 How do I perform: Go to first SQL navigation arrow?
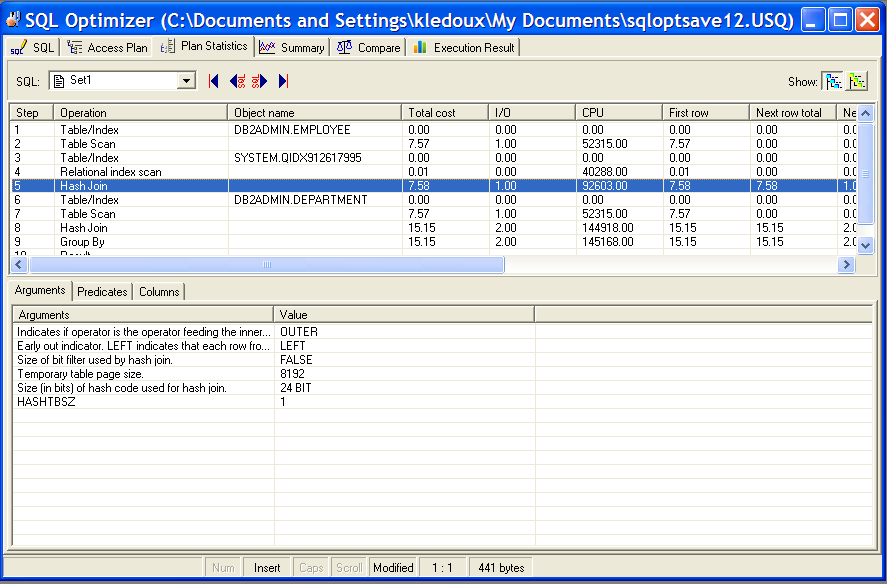(x=214, y=81)
